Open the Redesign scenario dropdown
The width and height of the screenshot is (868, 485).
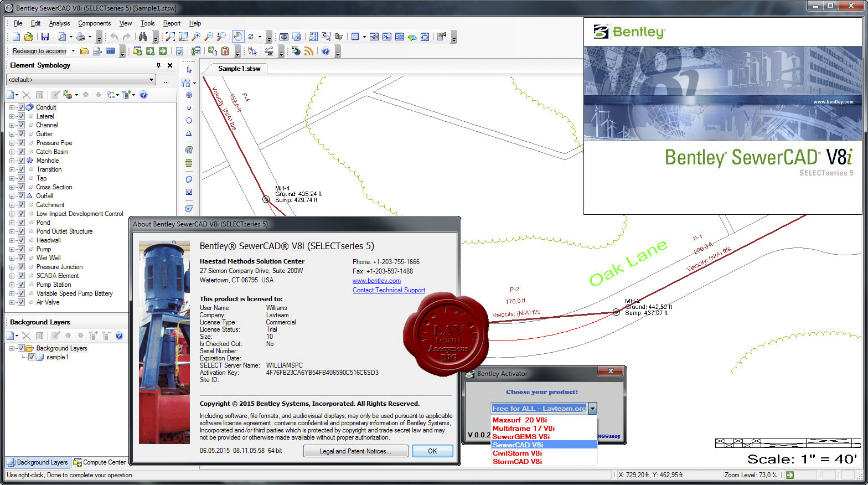pyautogui.click(x=73, y=51)
